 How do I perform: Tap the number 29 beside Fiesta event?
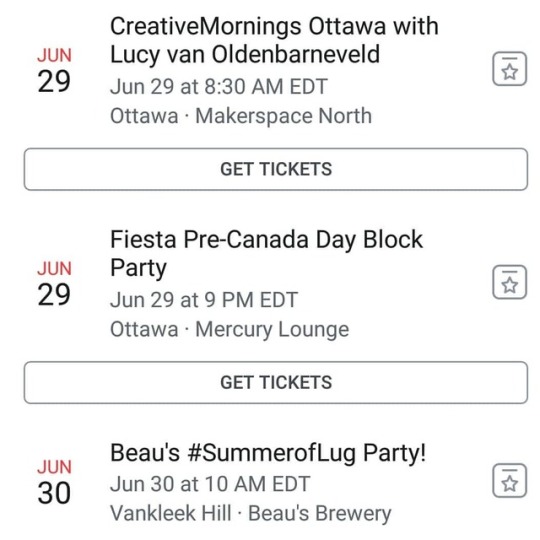(54, 295)
